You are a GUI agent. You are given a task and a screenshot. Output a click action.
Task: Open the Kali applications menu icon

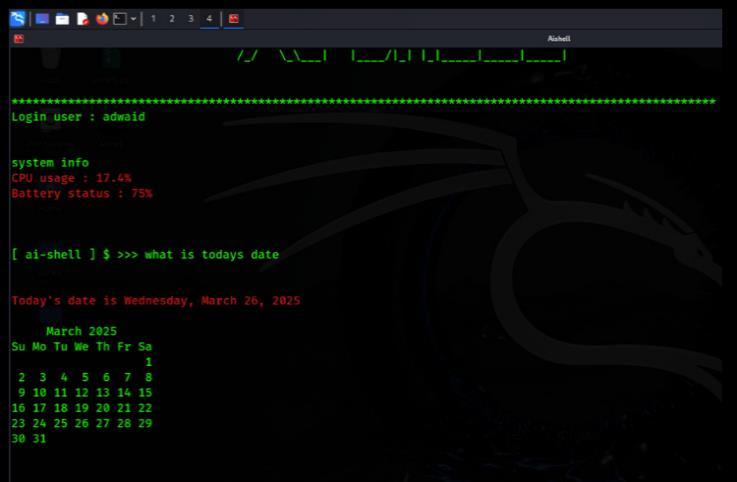(x=17, y=19)
